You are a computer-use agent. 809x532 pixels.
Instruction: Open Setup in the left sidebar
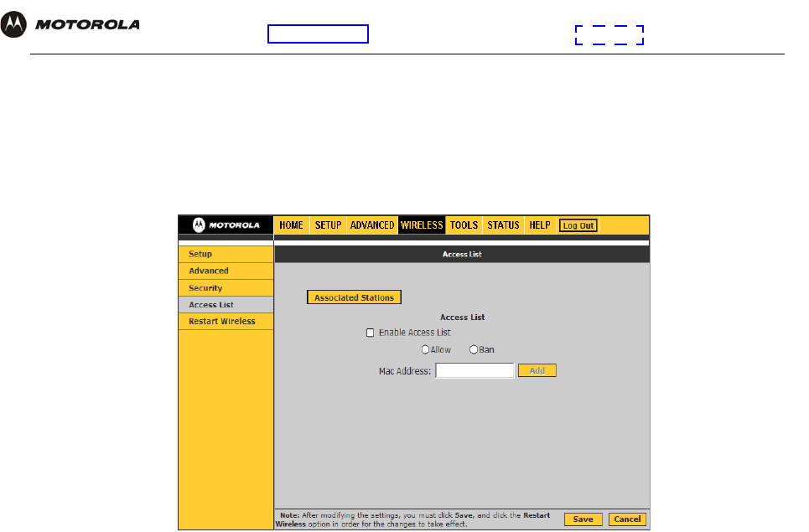[x=226, y=254]
